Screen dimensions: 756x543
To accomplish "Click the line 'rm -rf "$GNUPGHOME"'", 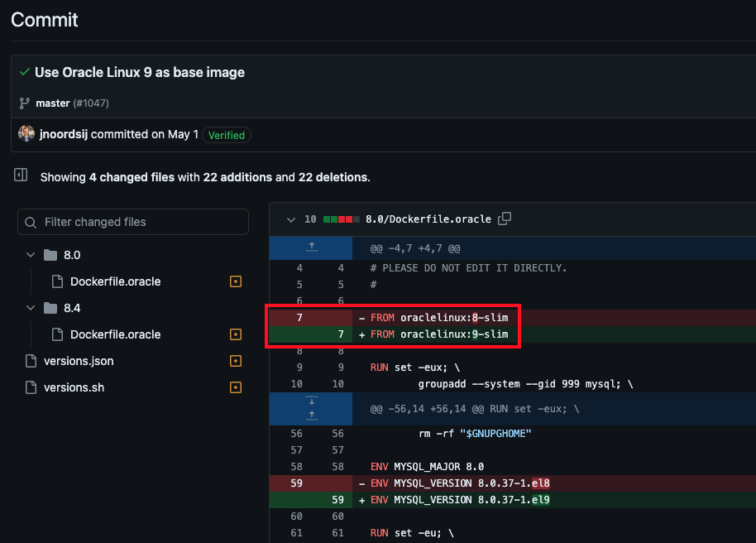I will click(x=475, y=434).
